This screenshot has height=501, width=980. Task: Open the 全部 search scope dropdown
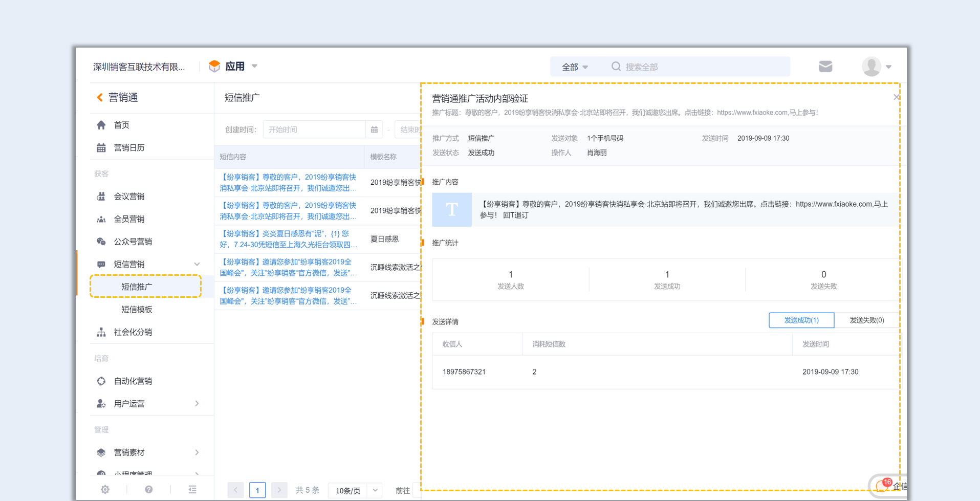[x=575, y=67]
